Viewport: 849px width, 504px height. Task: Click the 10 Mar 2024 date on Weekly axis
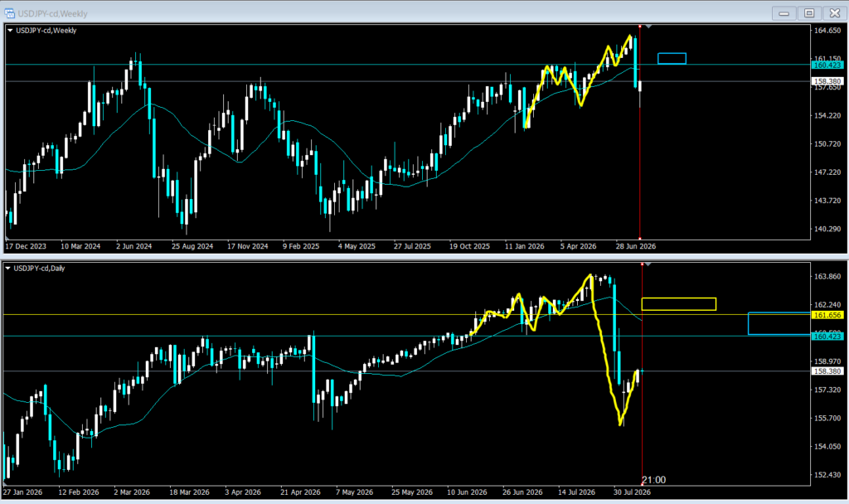(x=80, y=246)
